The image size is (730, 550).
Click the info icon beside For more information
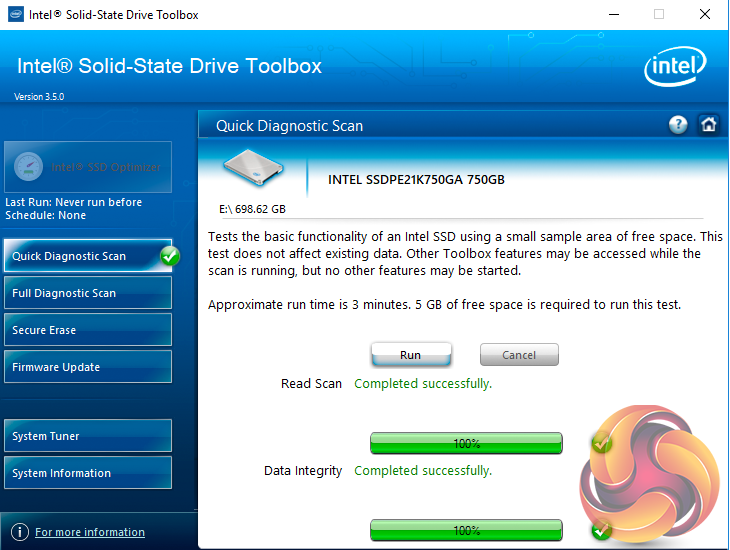coord(20,532)
